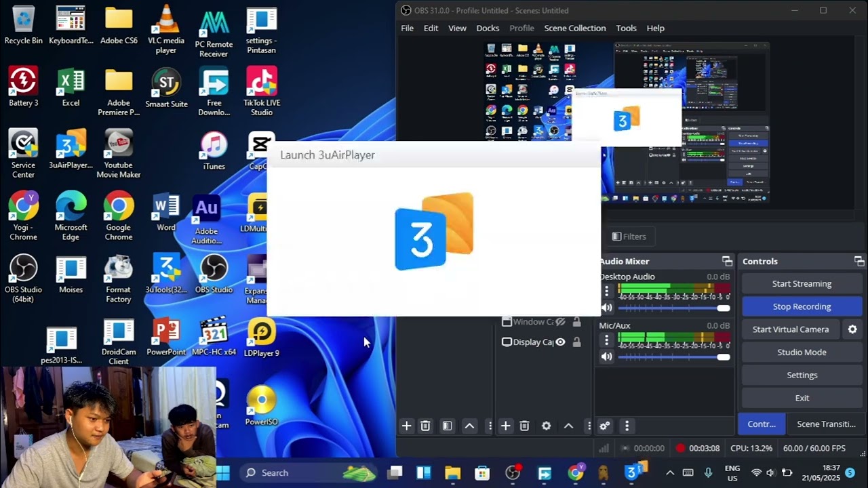Float the Controls dock
The image size is (868, 488).
(x=859, y=262)
